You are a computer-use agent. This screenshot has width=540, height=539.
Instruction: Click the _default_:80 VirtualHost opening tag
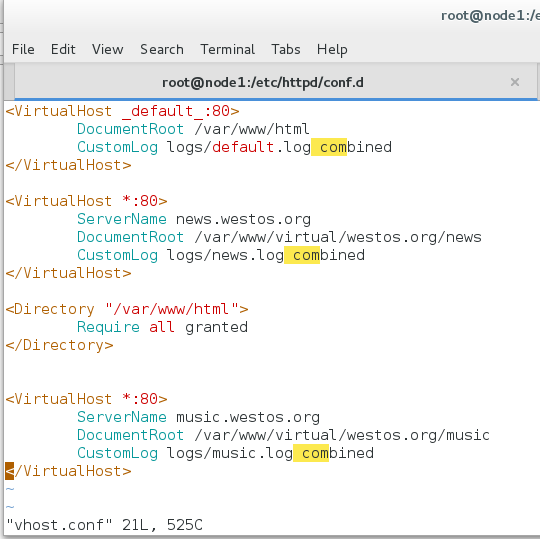pyautogui.click(x=122, y=111)
